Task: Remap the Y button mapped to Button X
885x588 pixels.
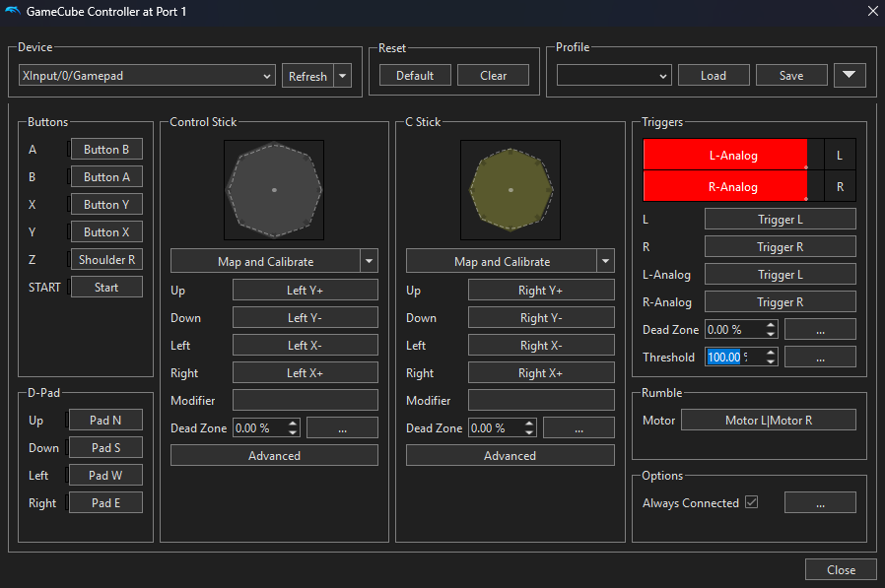Action: 106,231
